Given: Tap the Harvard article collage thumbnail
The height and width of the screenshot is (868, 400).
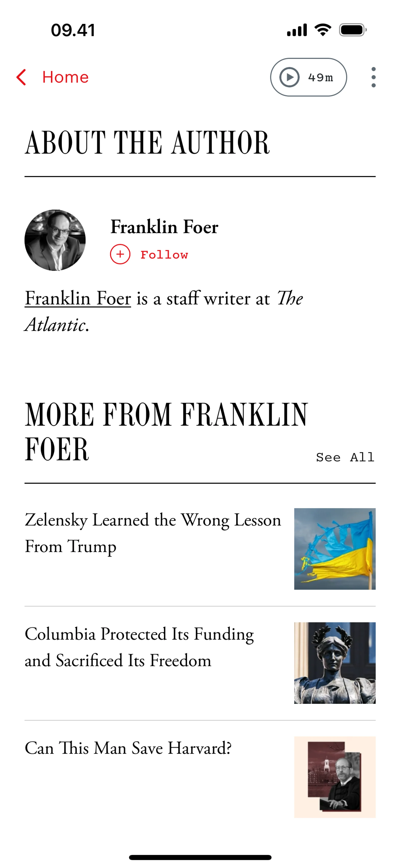Looking at the screenshot, I should tap(334, 777).
